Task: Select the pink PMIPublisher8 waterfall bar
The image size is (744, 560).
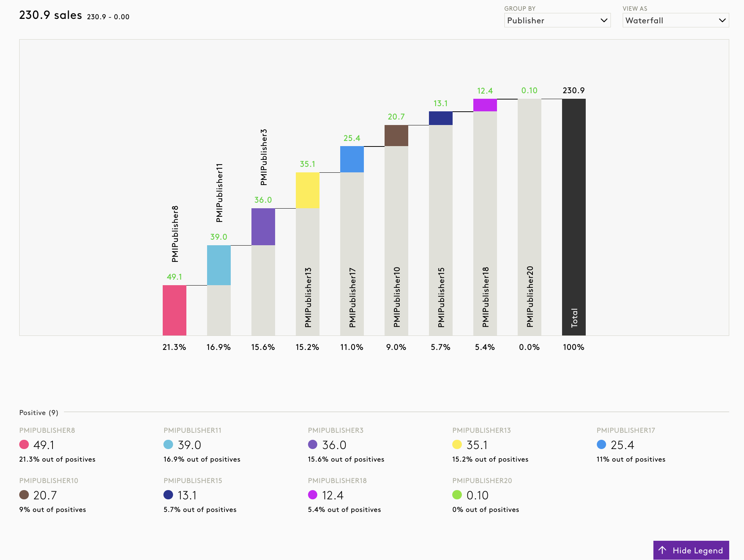Action: point(174,310)
